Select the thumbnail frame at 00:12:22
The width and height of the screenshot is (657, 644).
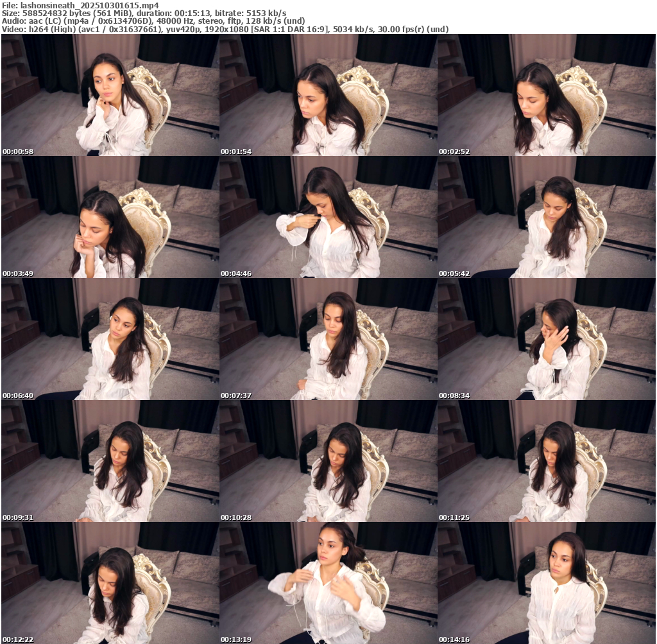110,583
